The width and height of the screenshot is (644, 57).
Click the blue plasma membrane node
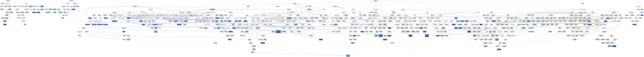point(74,9)
